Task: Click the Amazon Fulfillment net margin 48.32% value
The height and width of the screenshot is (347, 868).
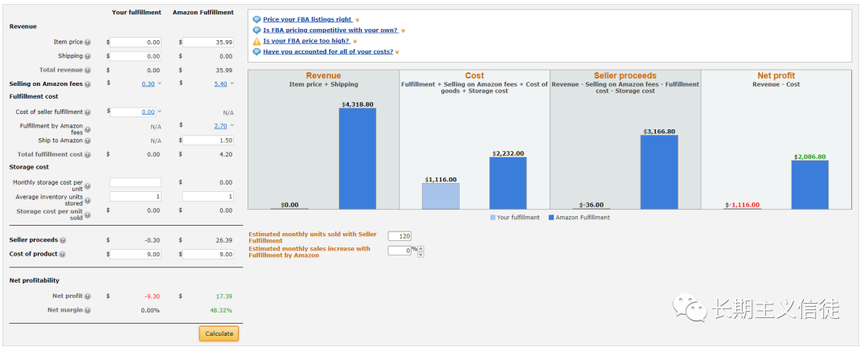Action: click(x=221, y=311)
